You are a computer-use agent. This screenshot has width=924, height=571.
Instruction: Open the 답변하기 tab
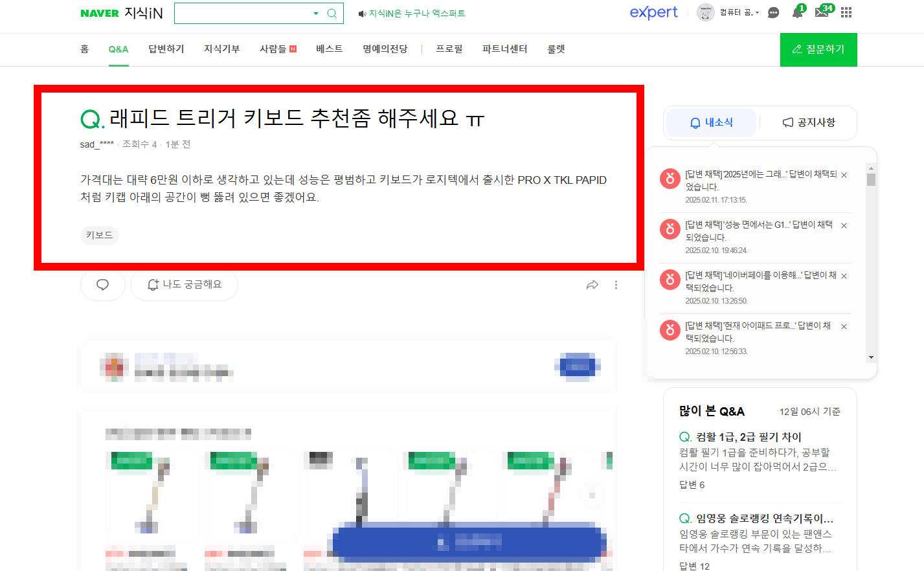pos(166,49)
